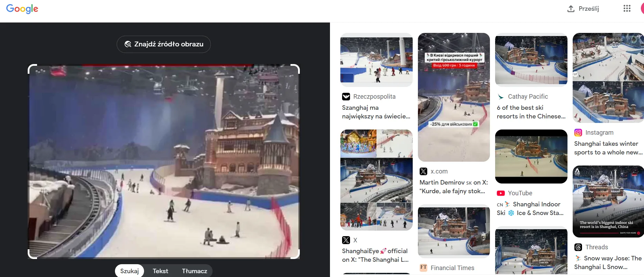
Task: Open the Google apps grid icon
Action: (x=627, y=9)
